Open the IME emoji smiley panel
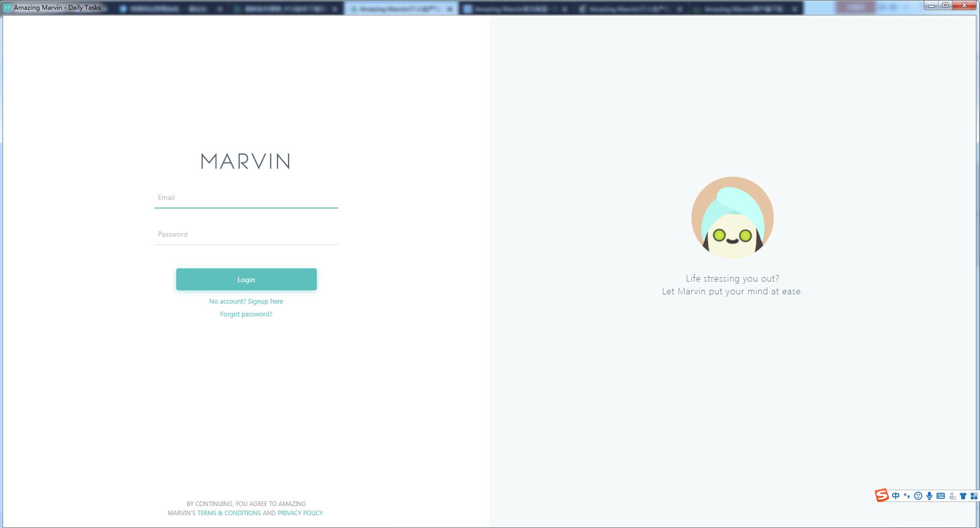This screenshot has height=528, width=980. tap(918, 496)
